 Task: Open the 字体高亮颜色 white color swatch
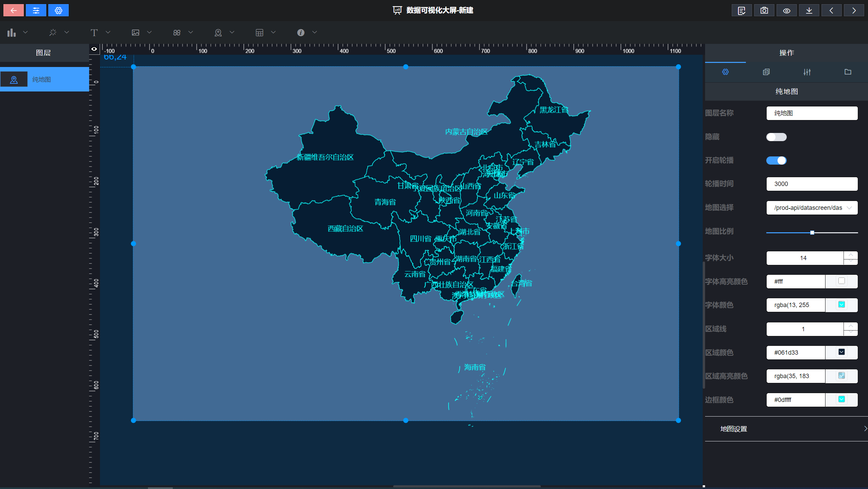(841, 281)
